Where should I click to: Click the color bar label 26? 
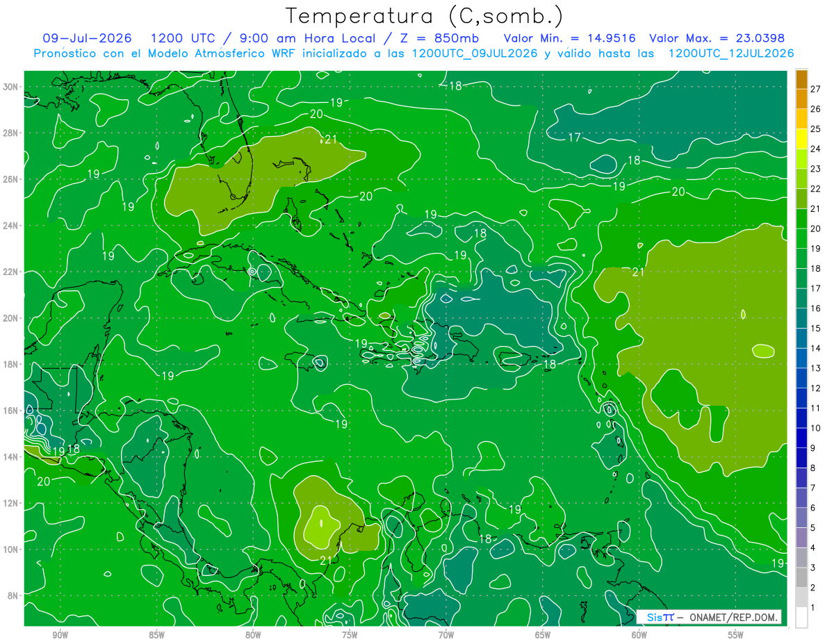click(815, 109)
